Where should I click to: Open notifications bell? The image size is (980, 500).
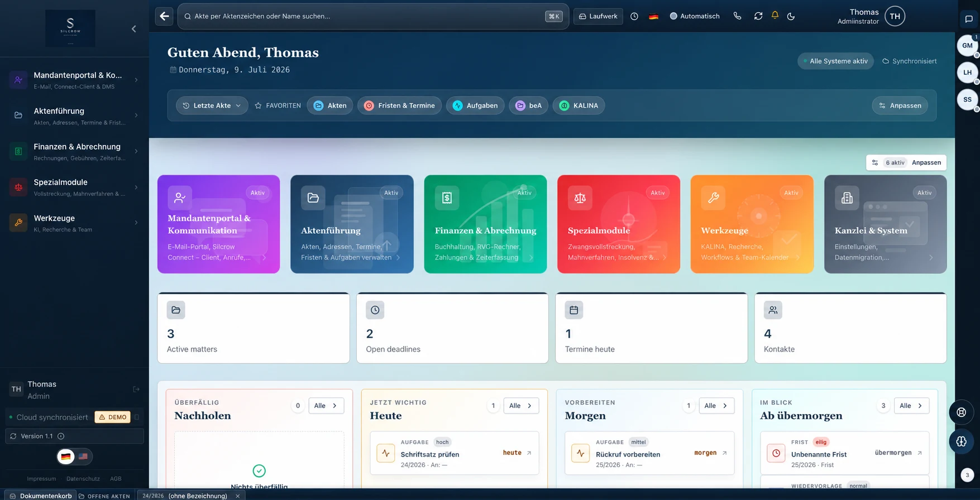tap(775, 16)
